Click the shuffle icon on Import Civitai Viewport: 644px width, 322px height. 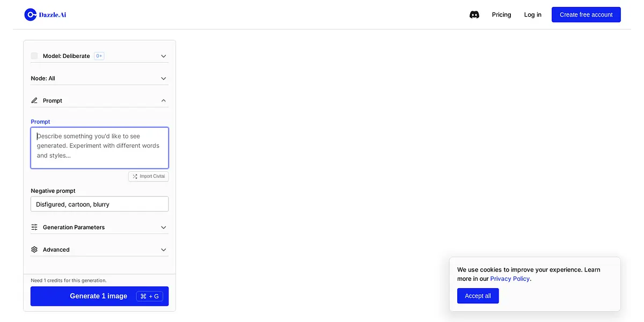135,176
